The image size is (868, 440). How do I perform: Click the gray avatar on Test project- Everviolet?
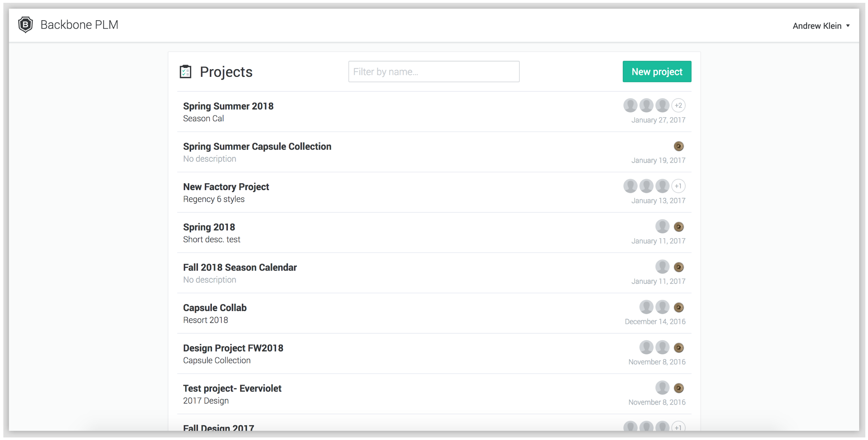pyautogui.click(x=662, y=388)
